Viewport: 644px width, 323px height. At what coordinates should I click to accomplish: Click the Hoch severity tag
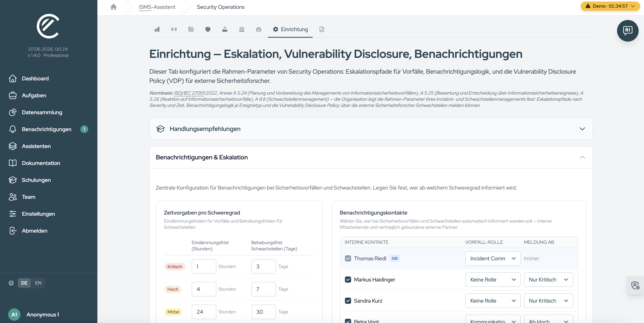click(x=173, y=289)
